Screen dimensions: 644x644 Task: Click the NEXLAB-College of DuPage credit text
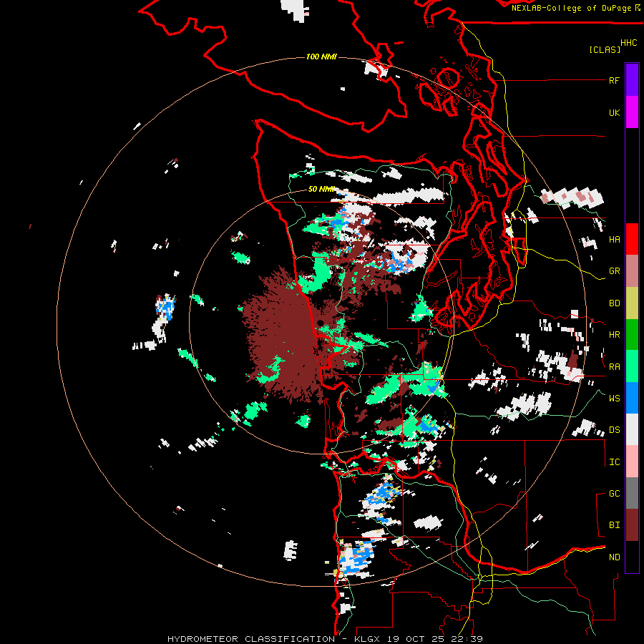(x=571, y=8)
